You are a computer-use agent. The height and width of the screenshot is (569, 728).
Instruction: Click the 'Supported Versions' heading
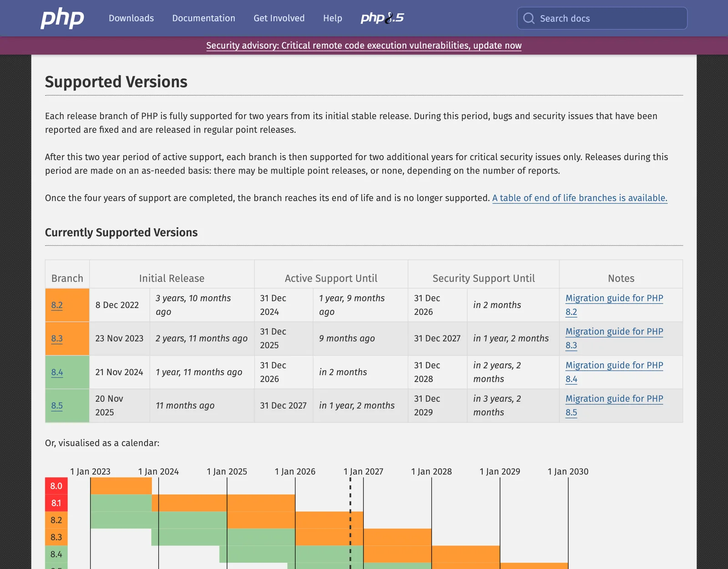116,82
